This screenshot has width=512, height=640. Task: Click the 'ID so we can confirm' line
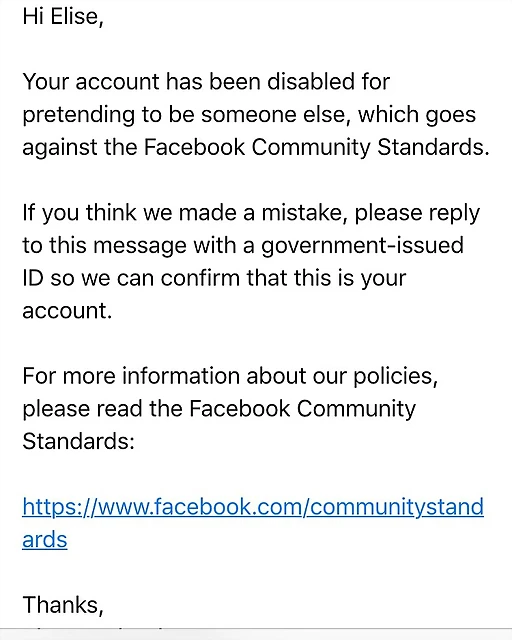[214, 278]
